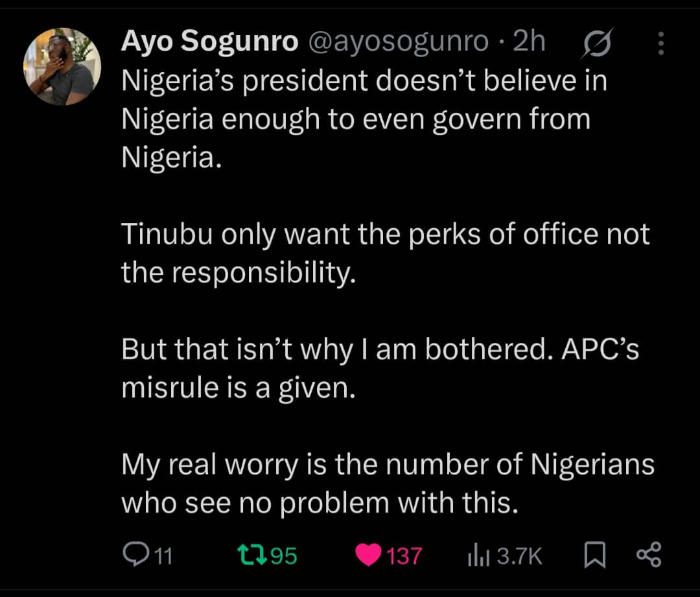Viewport: 700px width, 597px height.
Task: Hit the green repost arrows icon
Action: (x=250, y=555)
